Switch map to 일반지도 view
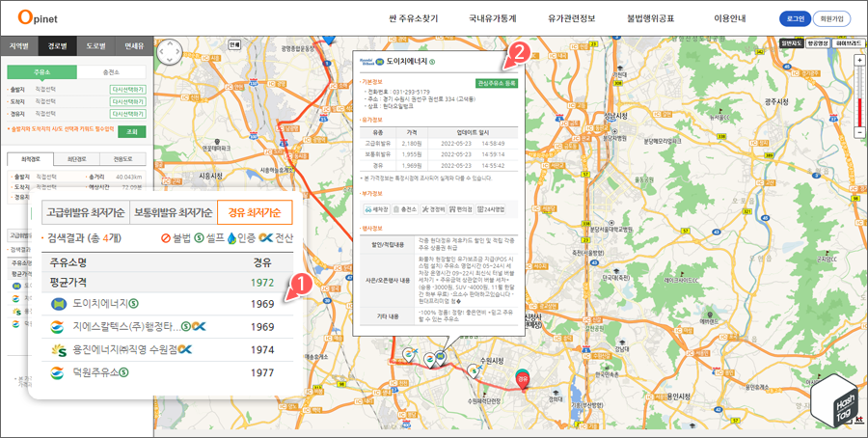868x438 pixels. (791, 42)
